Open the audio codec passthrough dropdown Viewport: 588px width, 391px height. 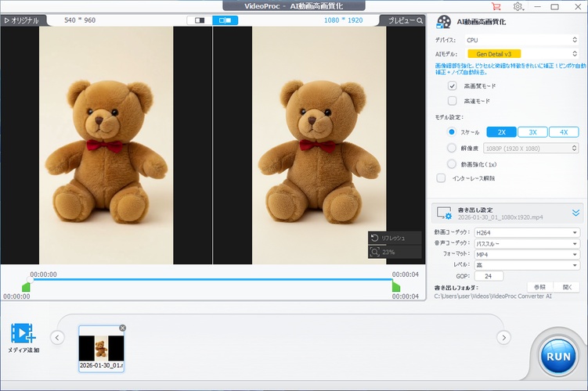pyautogui.click(x=527, y=244)
